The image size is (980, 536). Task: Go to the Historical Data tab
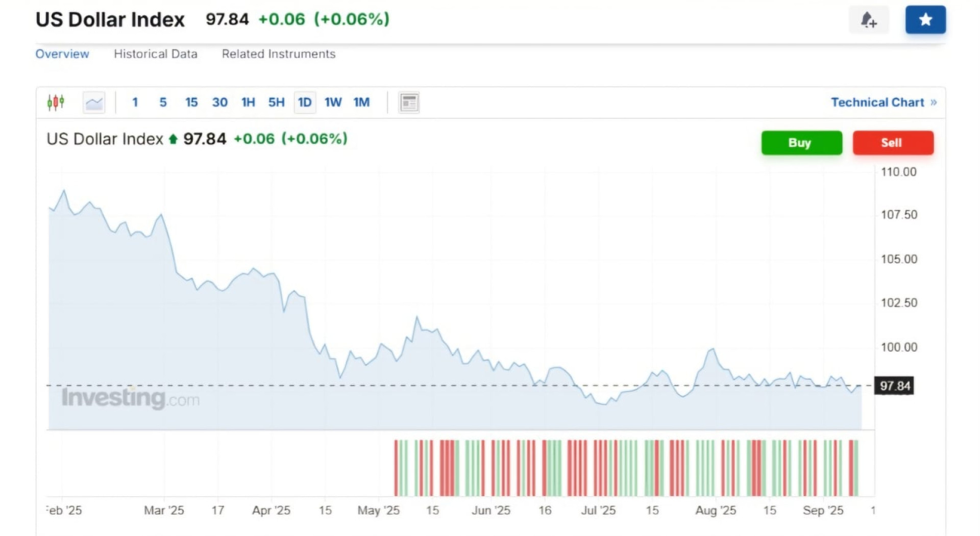point(155,54)
